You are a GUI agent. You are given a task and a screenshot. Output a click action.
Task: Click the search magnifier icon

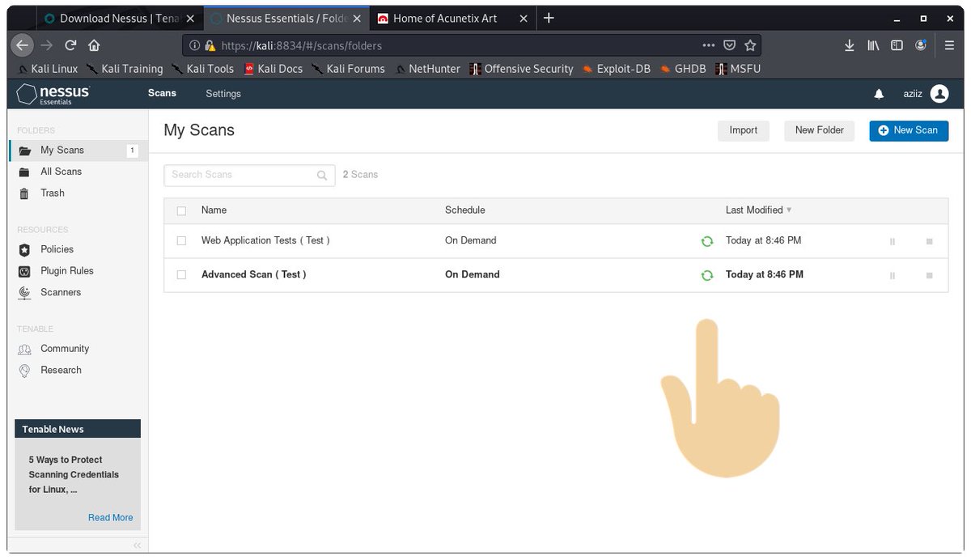pos(322,175)
